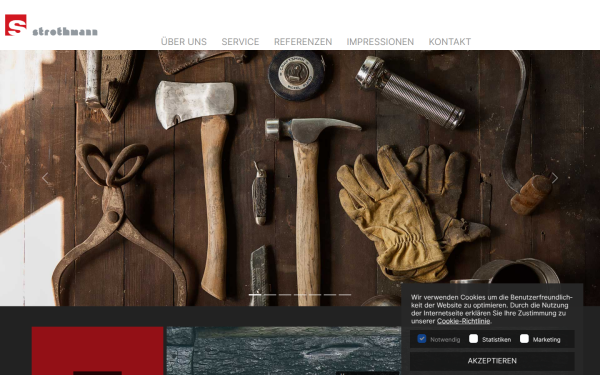Viewport: 600px width, 375px height.
Task: Open the REFERENZEN menu item
Action: pyautogui.click(x=303, y=41)
